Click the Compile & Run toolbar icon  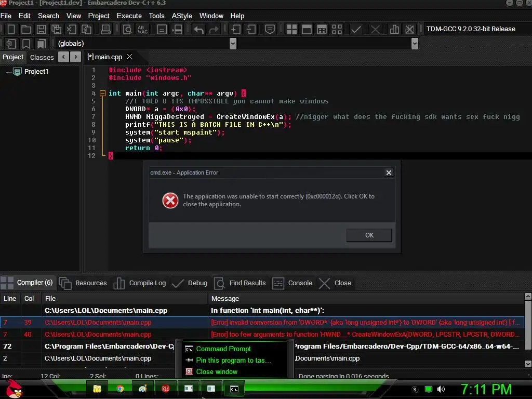(322, 29)
